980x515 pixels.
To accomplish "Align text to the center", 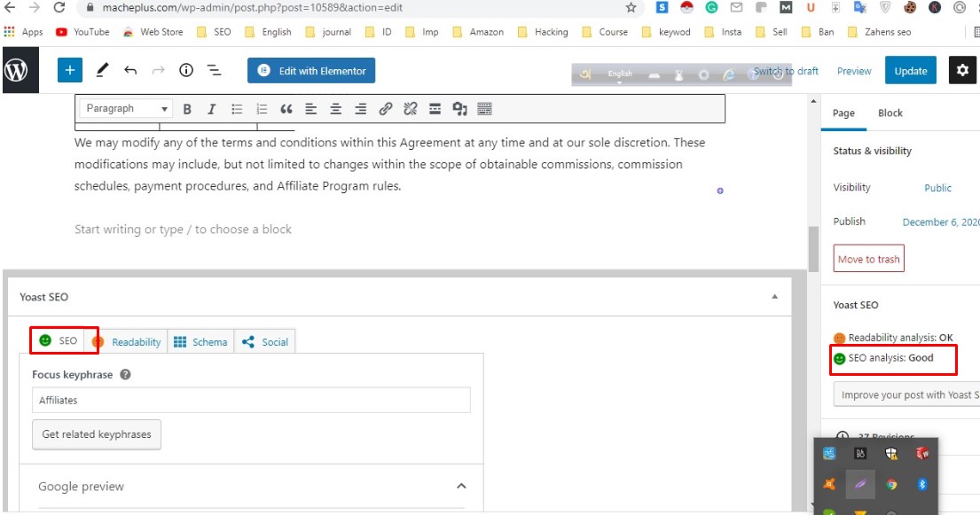I will click(335, 108).
